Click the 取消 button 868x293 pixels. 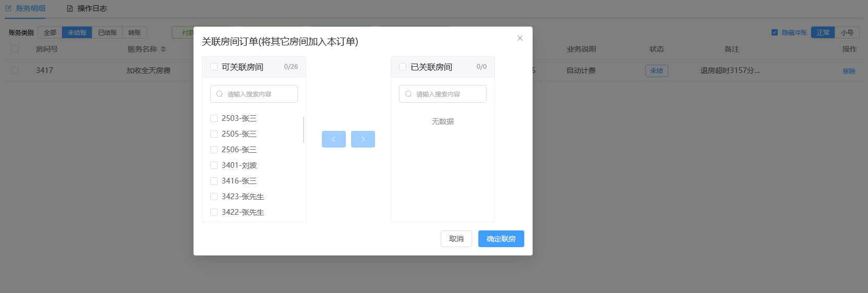point(456,239)
